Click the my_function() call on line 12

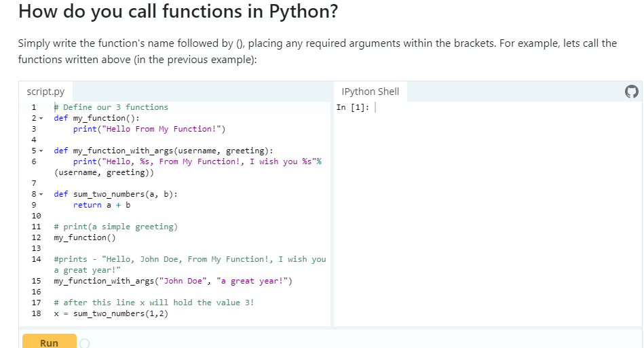tap(85, 237)
